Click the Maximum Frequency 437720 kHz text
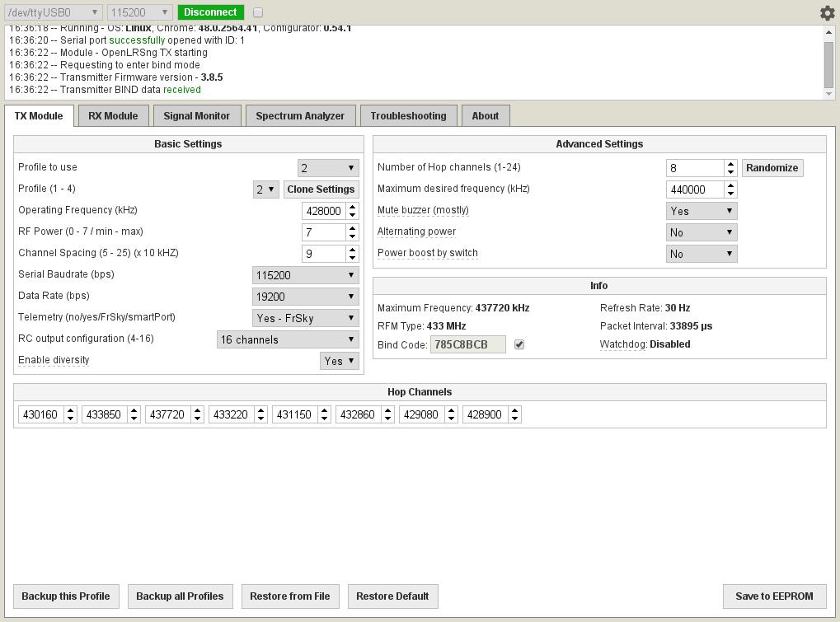The image size is (840, 622). click(x=453, y=308)
